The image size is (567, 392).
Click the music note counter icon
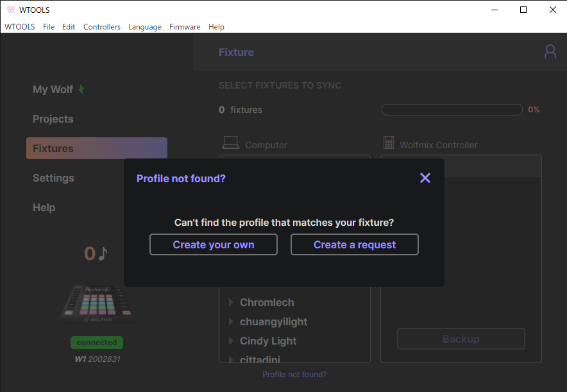pos(103,253)
